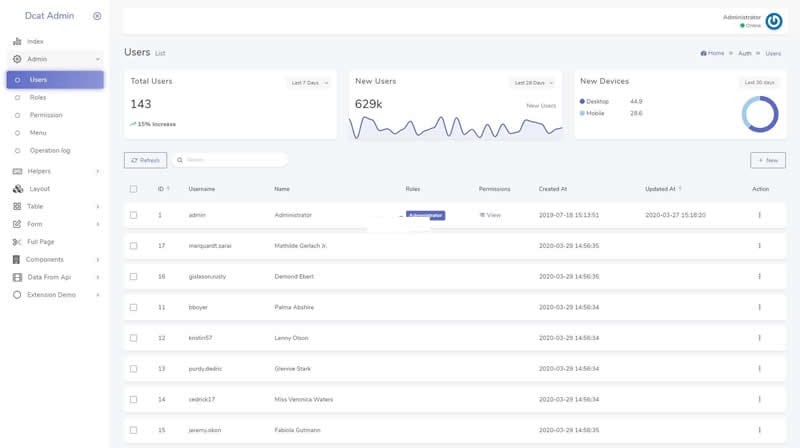Open the three-dot menu for marquardt.sarai row

[x=760, y=246]
